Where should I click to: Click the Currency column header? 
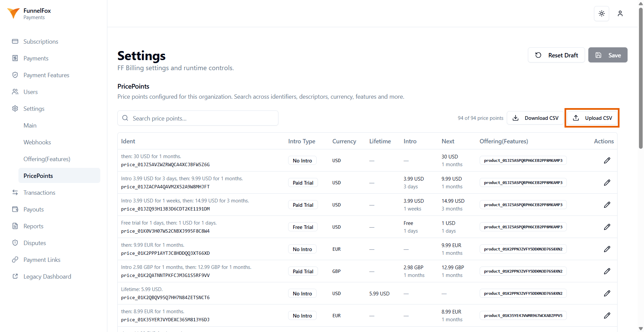point(344,141)
